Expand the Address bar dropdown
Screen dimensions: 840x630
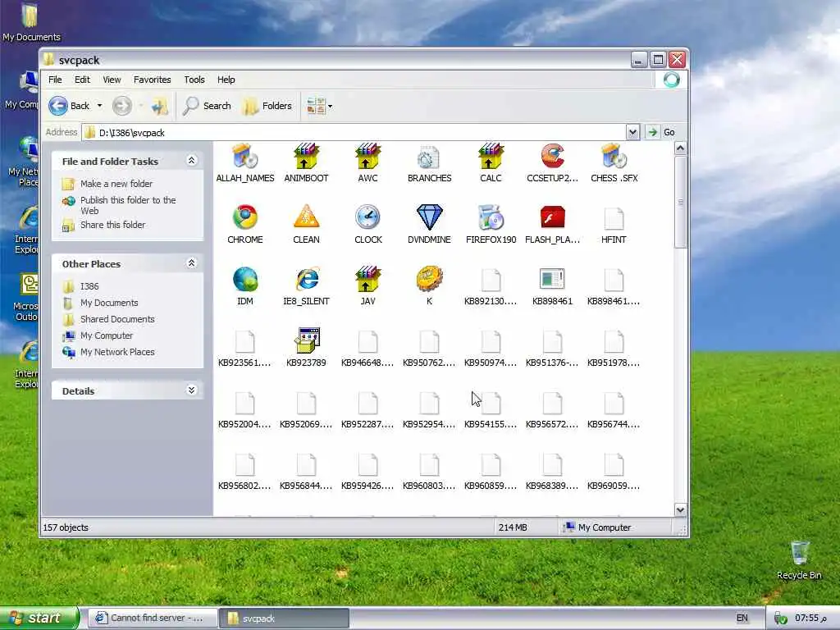click(x=632, y=132)
